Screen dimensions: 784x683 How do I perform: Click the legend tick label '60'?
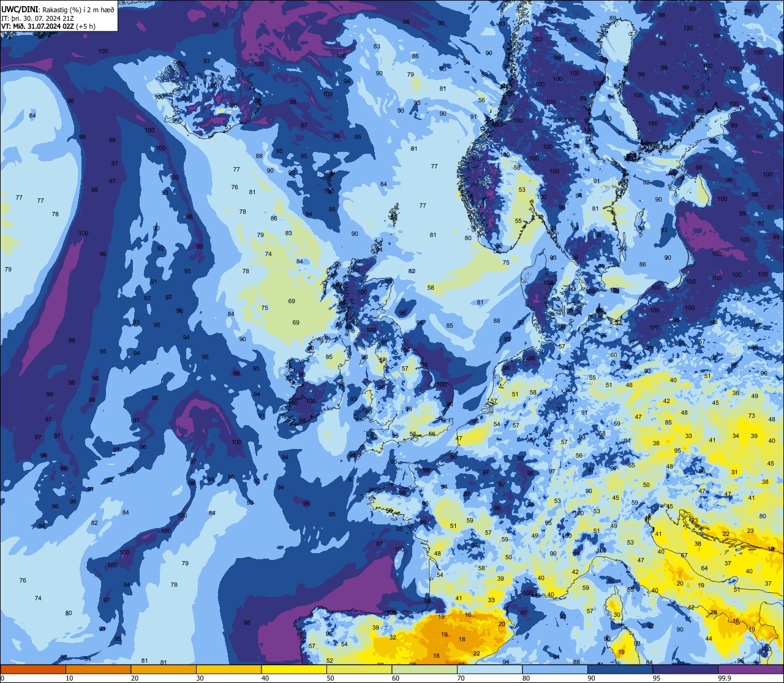pyautogui.click(x=396, y=678)
